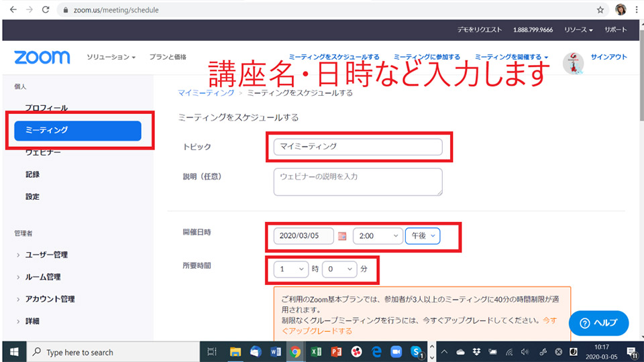Click the browser back arrow

(13, 9)
